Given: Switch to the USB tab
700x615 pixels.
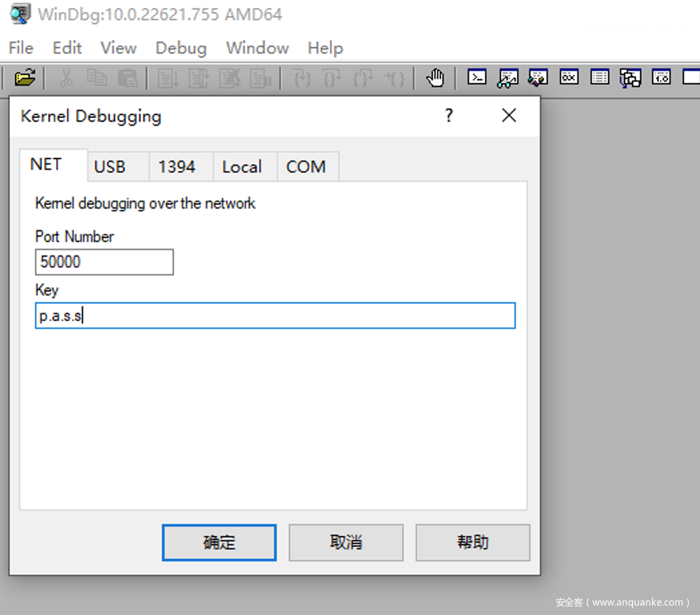Looking at the screenshot, I should pyautogui.click(x=118, y=166).
